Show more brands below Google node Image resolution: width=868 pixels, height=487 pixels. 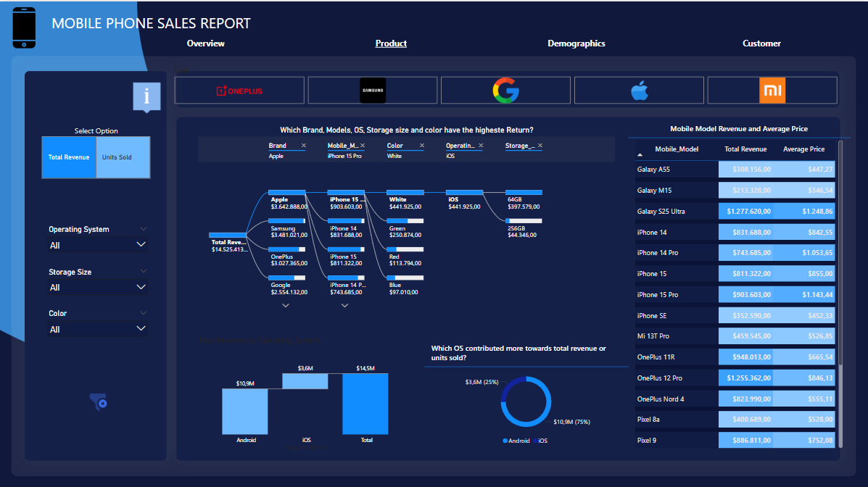(286, 306)
